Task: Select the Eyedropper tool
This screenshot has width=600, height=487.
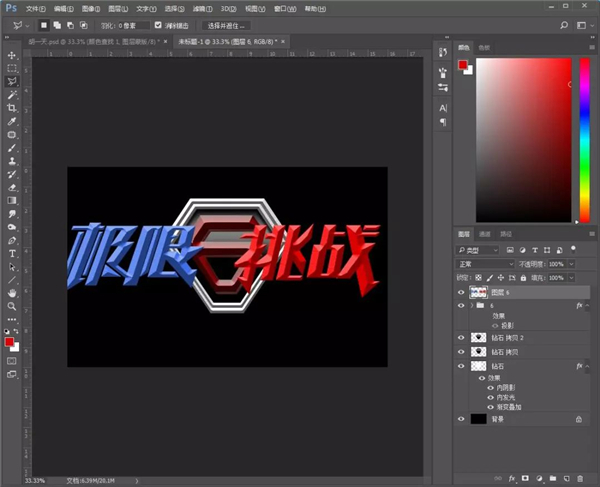Action: pos(12,121)
